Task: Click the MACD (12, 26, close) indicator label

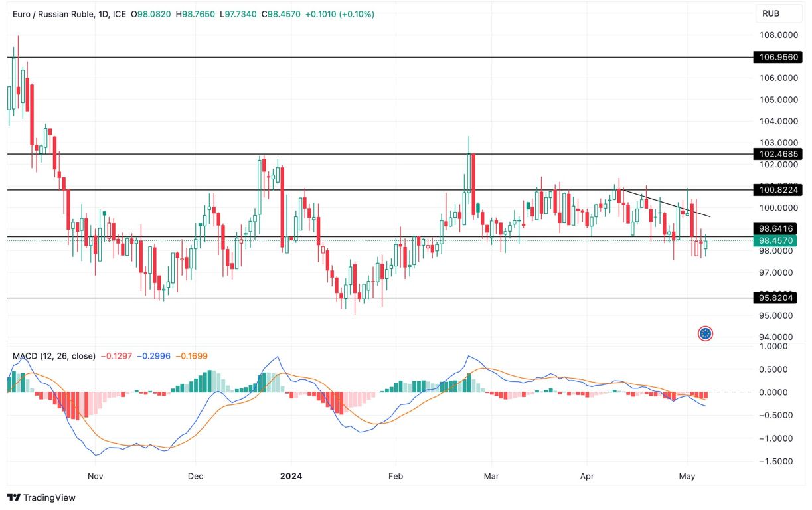Action: 54,357
